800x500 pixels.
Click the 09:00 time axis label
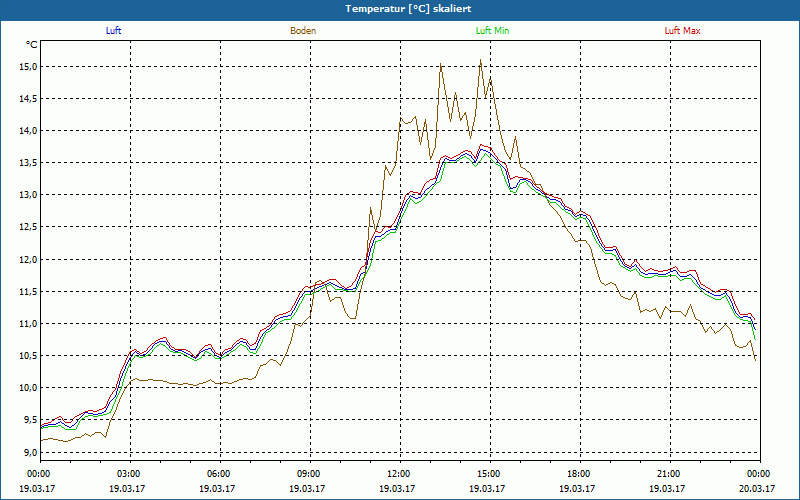(310, 473)
